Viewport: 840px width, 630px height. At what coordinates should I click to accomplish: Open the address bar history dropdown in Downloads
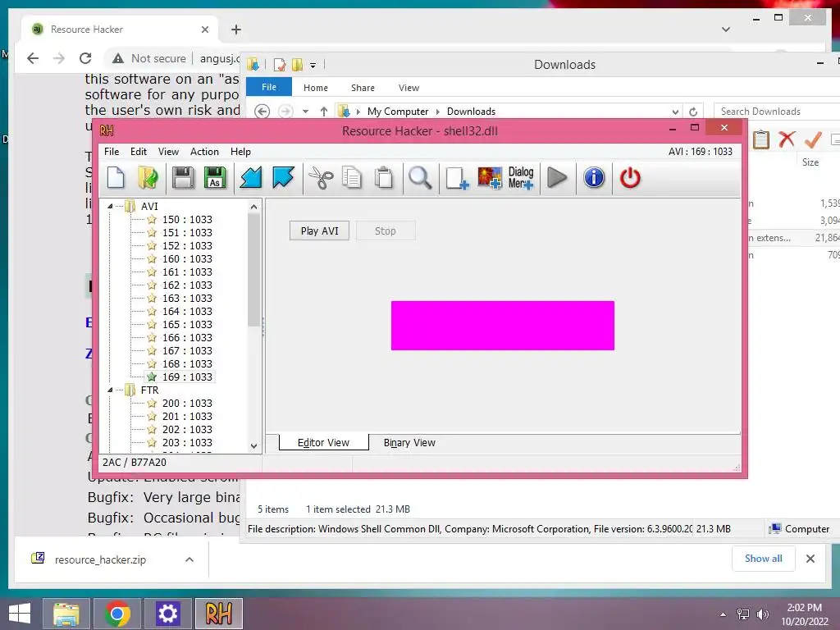tap(675, 112)
